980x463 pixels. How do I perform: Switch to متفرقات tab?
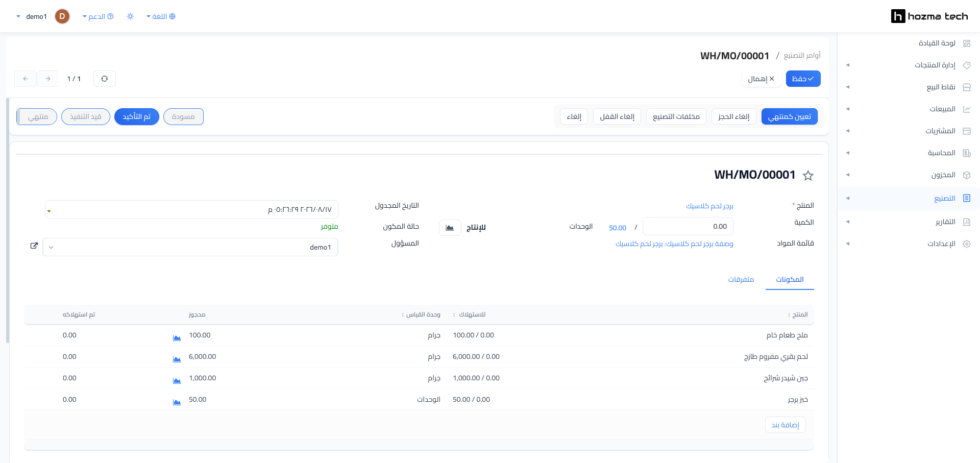point(741,279)
